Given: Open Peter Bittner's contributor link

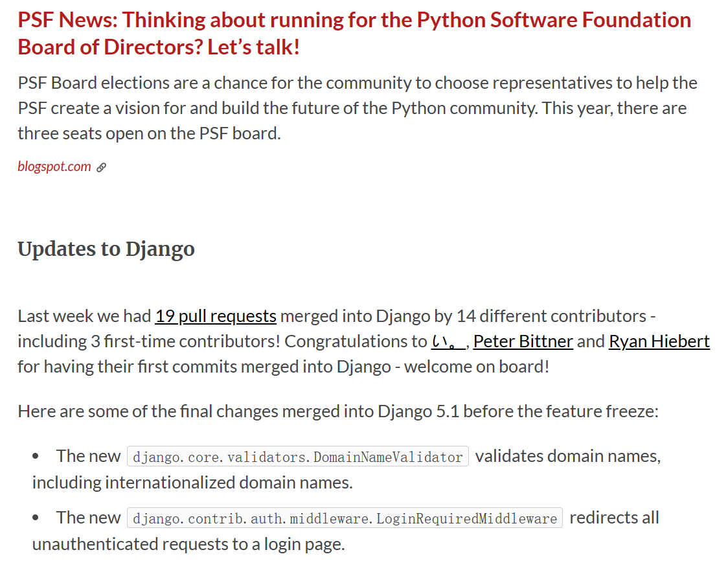Looking at the screenshot, I should click(523, 341).
